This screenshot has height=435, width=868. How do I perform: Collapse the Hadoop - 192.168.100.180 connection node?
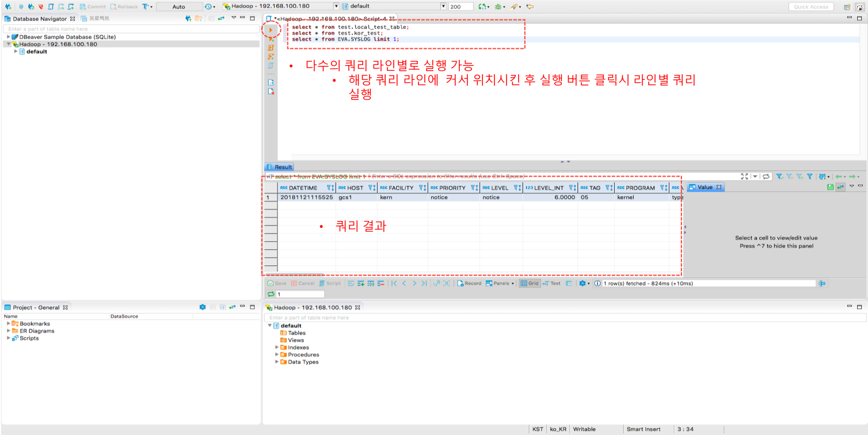pos(9,44)
